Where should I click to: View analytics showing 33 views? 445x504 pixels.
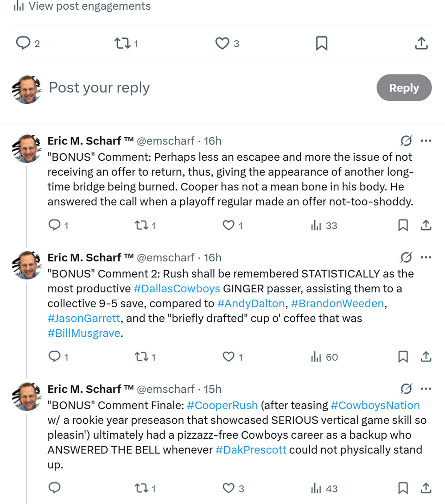324,226
